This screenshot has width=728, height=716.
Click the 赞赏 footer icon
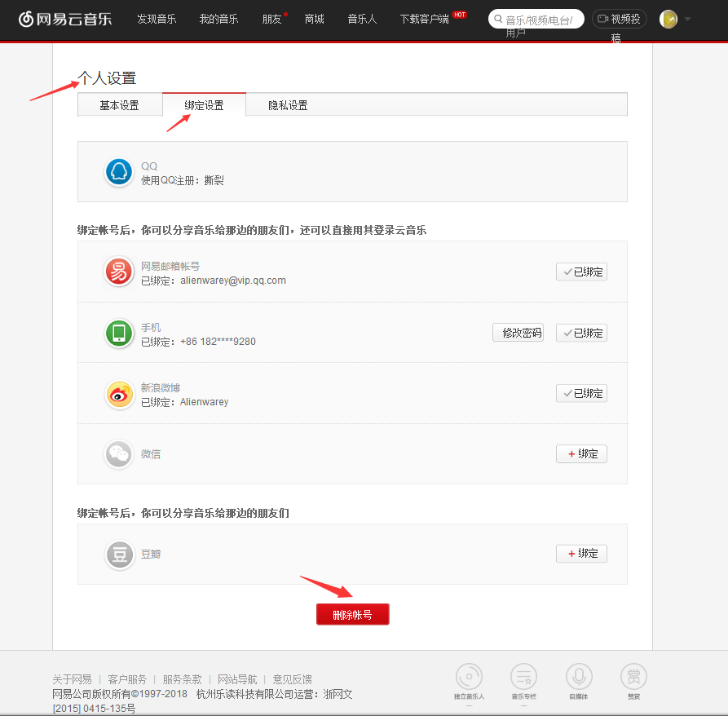633,677
